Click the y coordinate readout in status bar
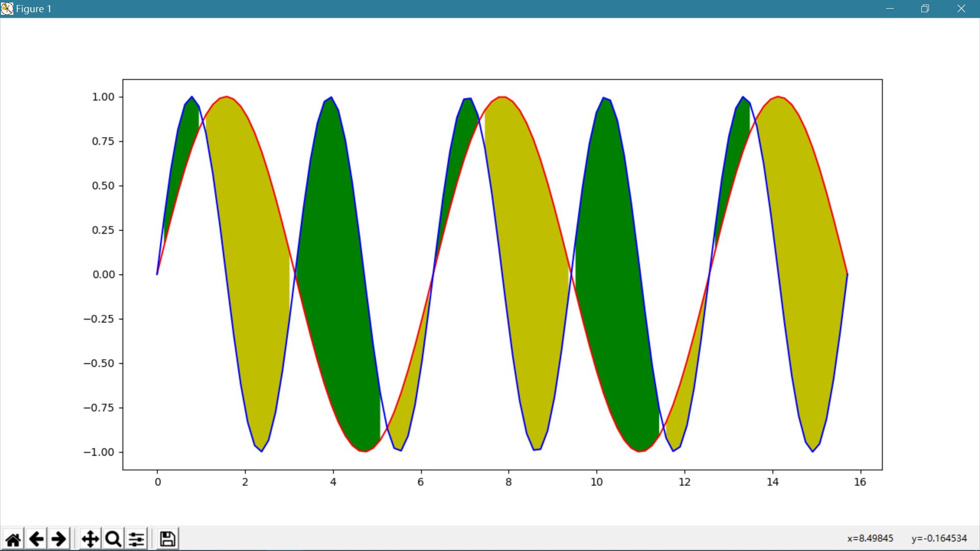Image resolution: width=980 pixels, height=551 pixels. pos(939,539)
